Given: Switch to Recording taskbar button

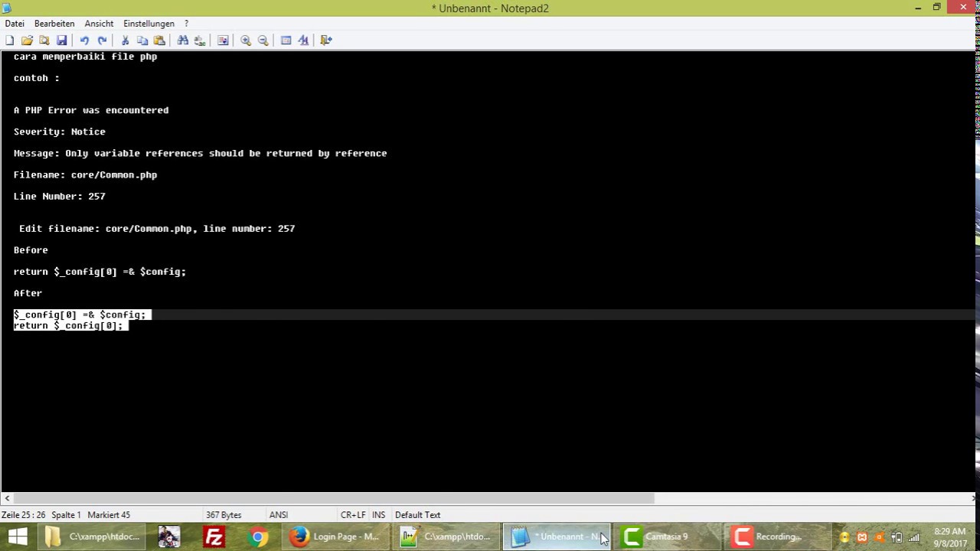Looking at the screenshot, I should (777, 536).
